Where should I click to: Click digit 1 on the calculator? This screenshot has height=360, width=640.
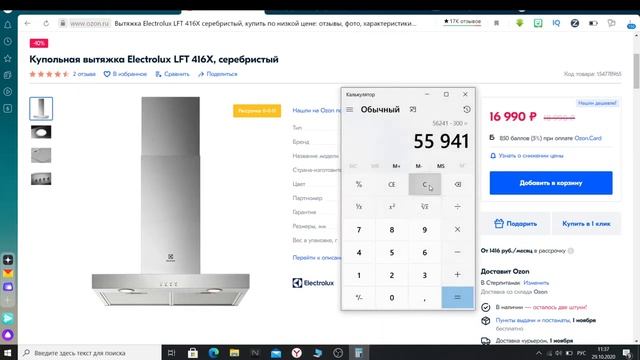359,275
